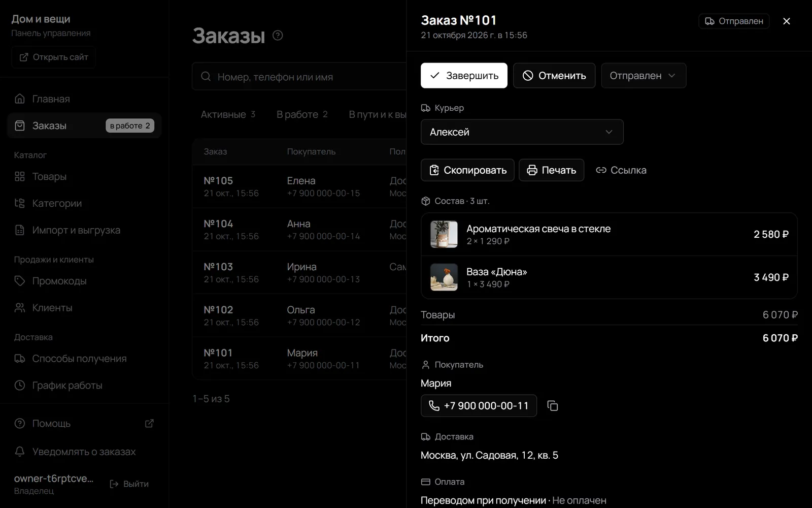Click the bell icon for order notifications
812x508 pixels.
point(20,452)
